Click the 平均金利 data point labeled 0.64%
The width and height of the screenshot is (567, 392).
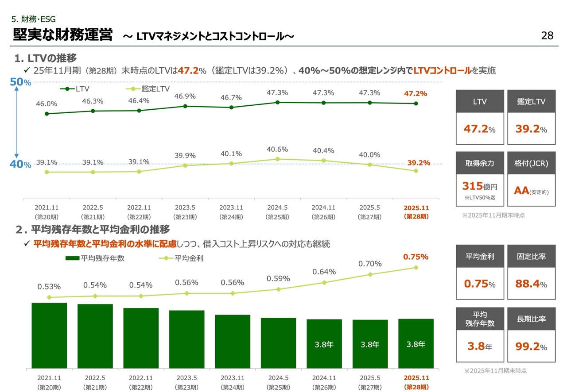tap(324, 282)
